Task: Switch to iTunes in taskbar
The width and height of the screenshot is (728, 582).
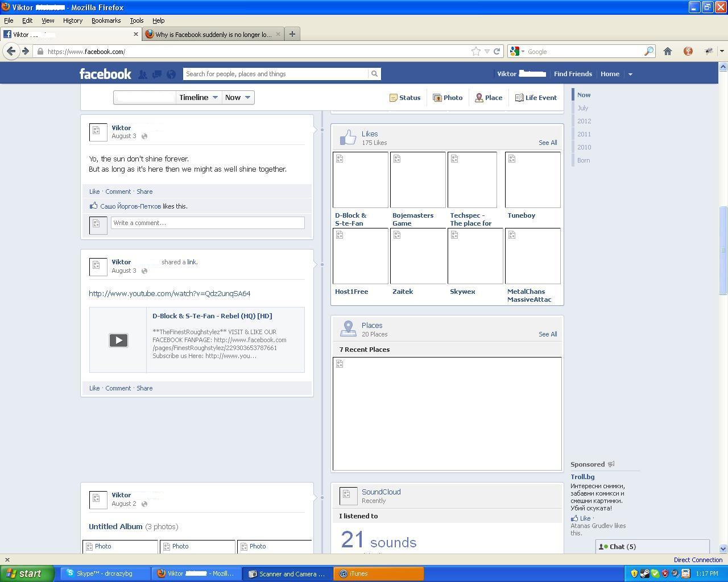Action: [x=378, y=573]
